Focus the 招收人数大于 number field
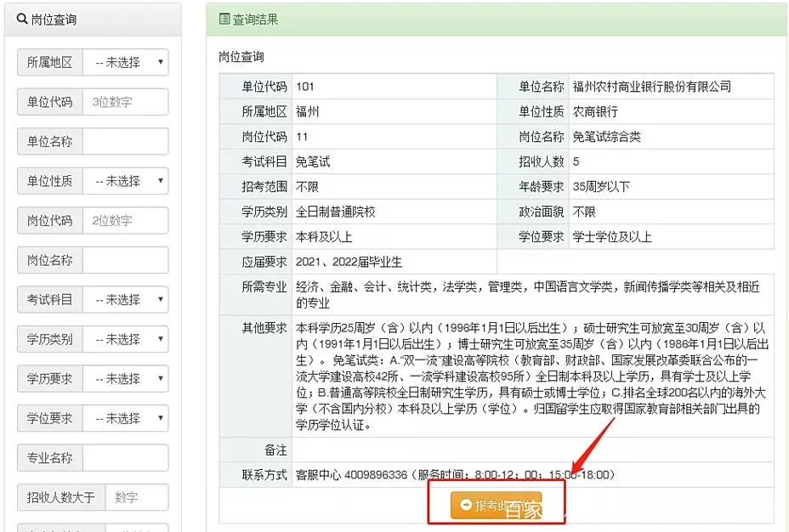The height and width of the screenshot is (532, 789). click(136, 497)
